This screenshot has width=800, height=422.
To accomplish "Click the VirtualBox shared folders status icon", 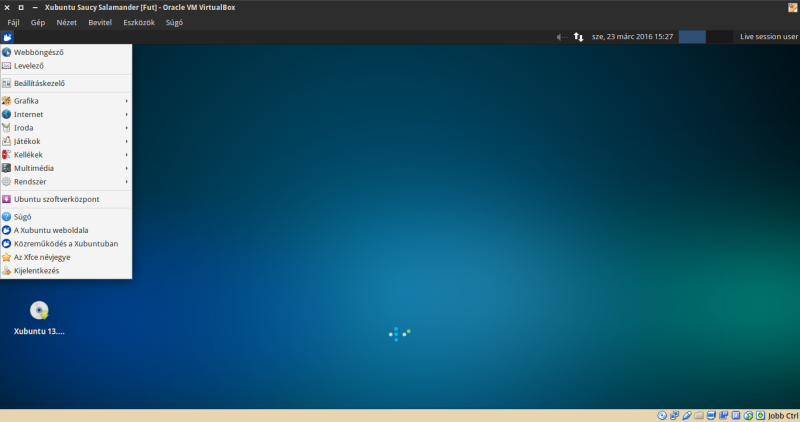I will pos(699,415).
